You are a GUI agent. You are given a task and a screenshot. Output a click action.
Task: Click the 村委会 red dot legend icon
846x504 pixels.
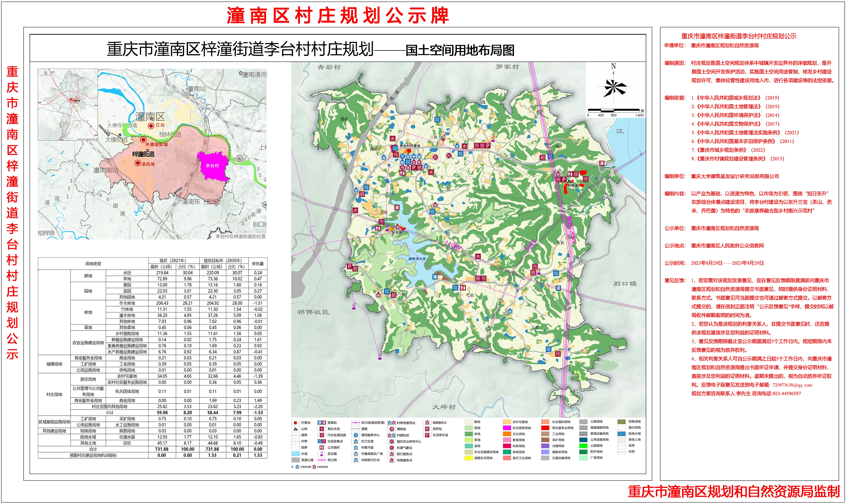coord(295,423)
